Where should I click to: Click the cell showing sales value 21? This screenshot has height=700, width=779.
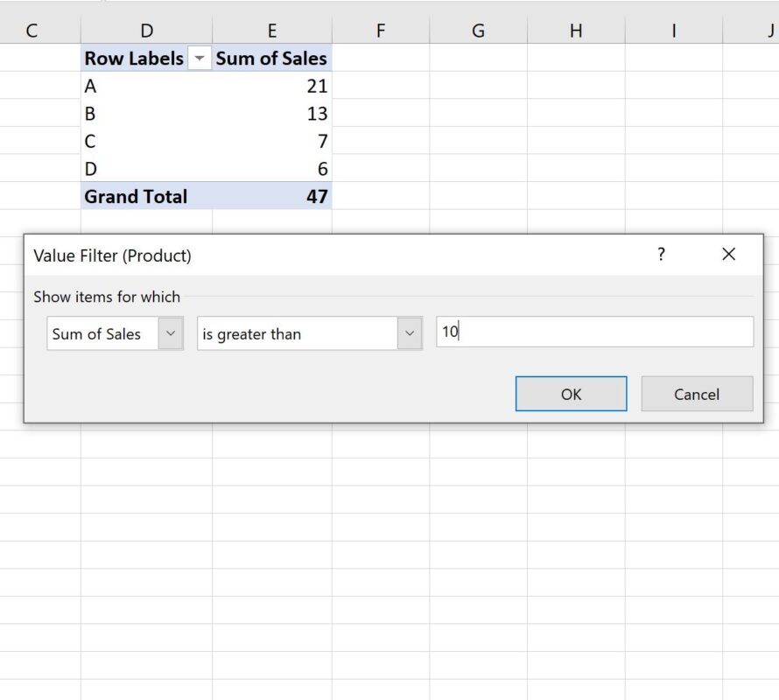(271, 86)
